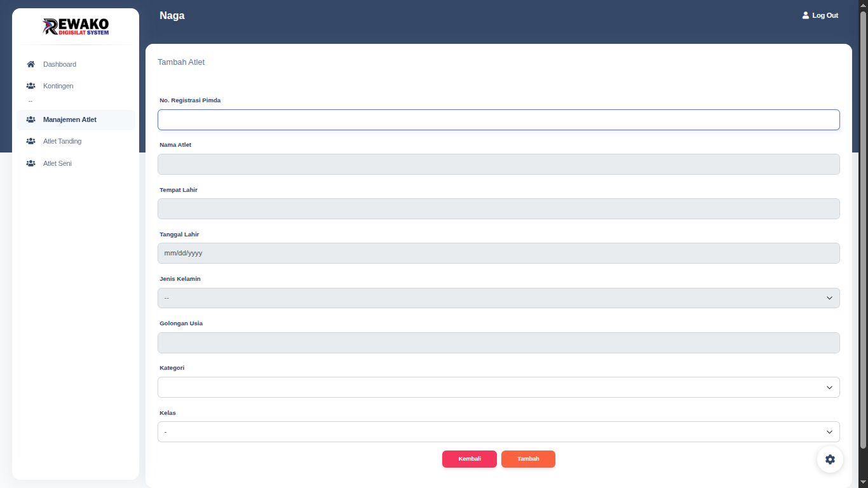Go to Atlet Tanding menu item
Image resolution: width=868 pixels, height=488 pixels.
pos(62,141)
